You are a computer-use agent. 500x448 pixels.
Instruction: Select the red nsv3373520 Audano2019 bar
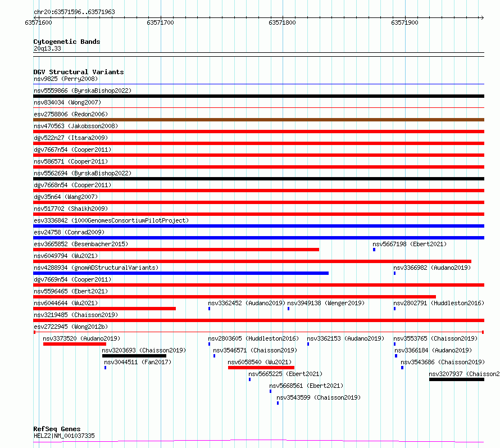75,344
